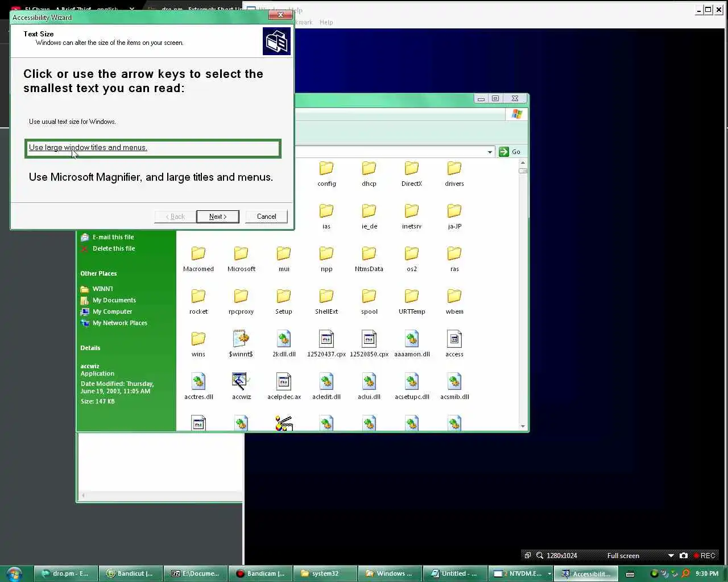This screenshot has height=582, width=728.
Task: Select the wbem folder
Action: point(454,302)
